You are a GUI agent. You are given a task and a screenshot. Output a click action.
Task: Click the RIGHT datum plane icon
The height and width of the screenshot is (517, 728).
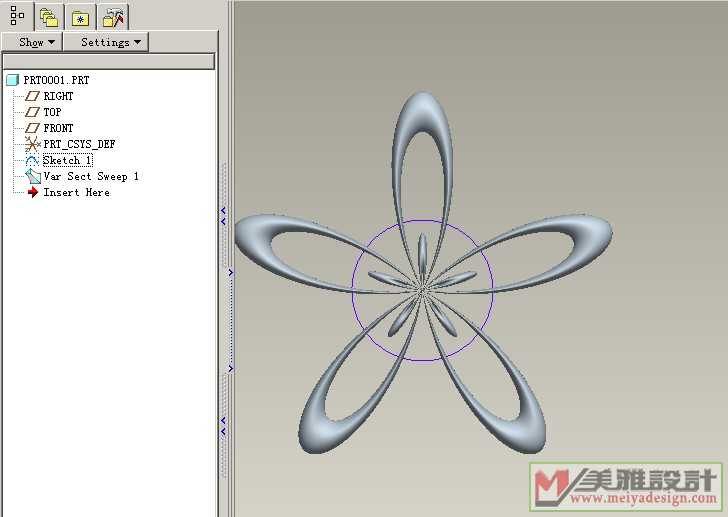click(x=32, y=96)
